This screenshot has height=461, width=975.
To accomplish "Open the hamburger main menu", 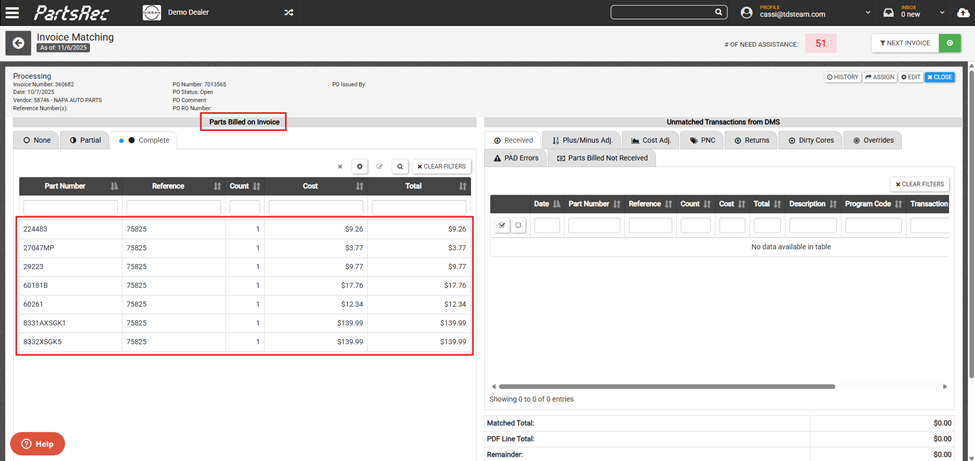I will point(12,12).
